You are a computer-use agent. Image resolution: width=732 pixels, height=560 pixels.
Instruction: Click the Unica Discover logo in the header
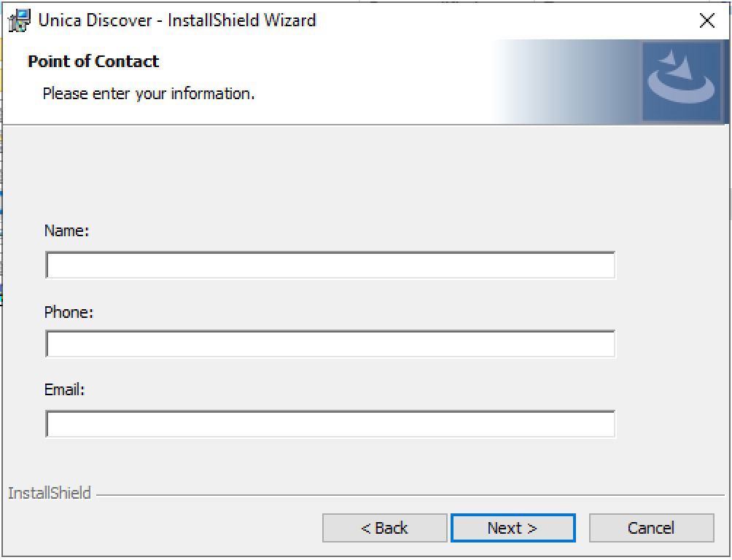tap(682, 81)
